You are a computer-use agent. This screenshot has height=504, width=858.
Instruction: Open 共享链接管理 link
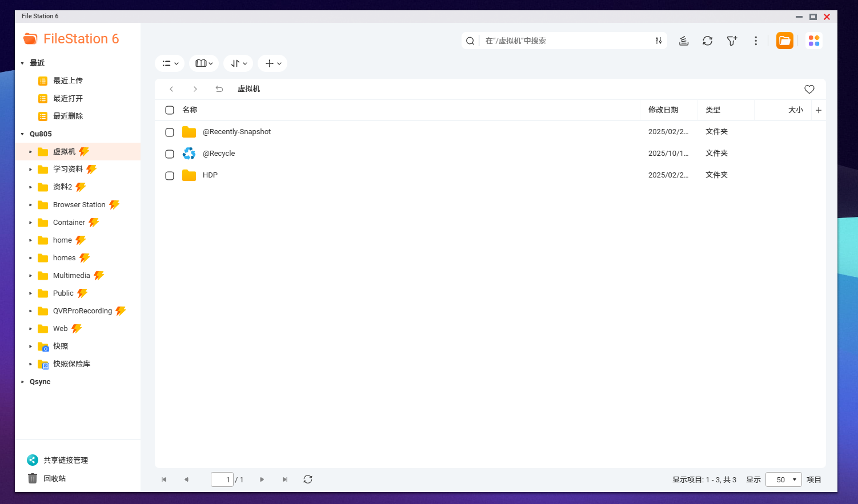[x=66, y=460]
